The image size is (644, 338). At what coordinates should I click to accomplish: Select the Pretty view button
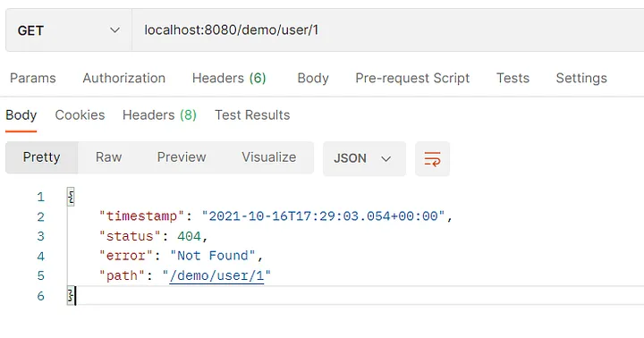(41, 157)
